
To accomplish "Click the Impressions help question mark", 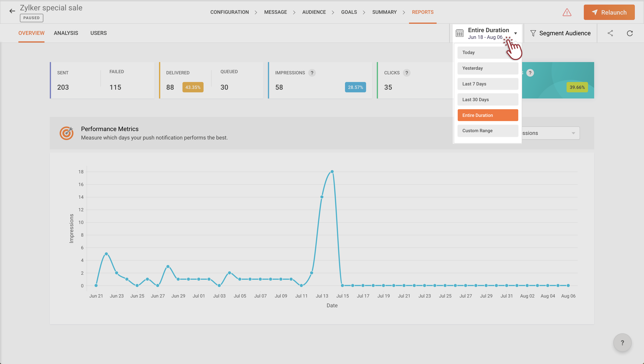I will (x=312, y=73).
